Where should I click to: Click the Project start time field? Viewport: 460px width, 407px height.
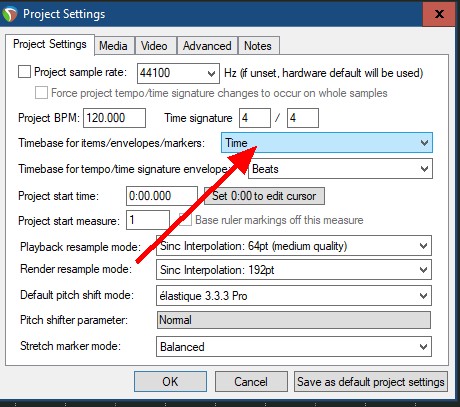coord(162,196)
